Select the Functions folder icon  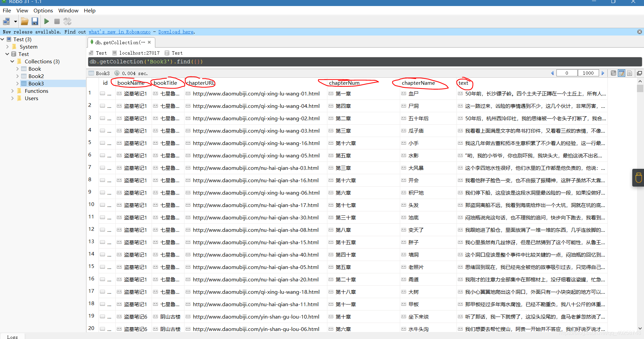(19, 91)
